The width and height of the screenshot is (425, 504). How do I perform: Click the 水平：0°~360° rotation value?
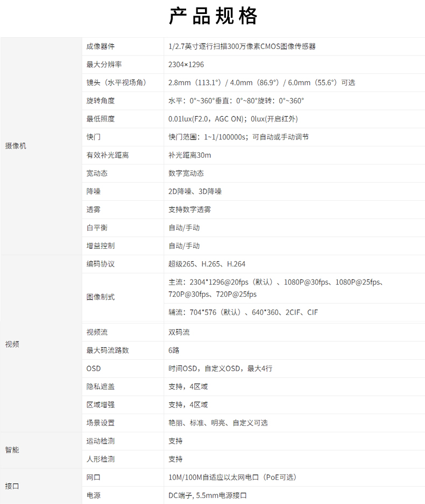click(236, 101)
